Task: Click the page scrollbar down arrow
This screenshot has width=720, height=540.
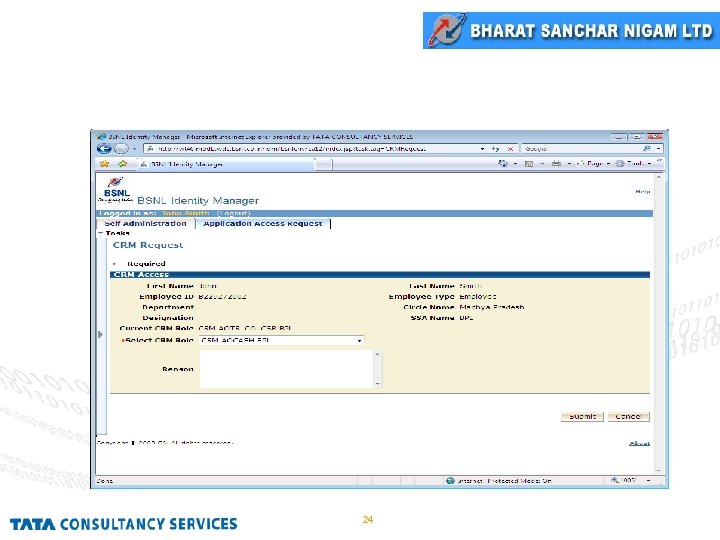Action: tap(658, 471)
